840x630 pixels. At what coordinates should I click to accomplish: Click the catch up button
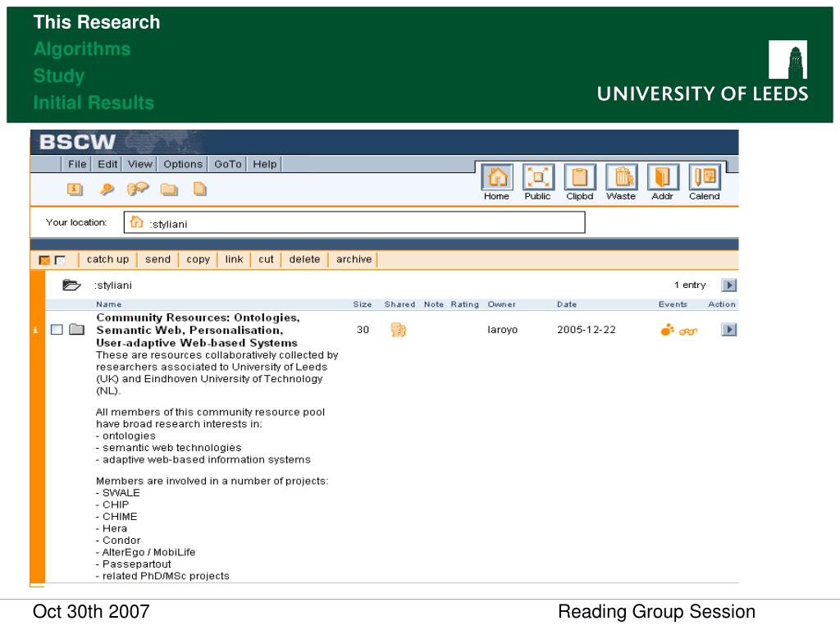107,259
